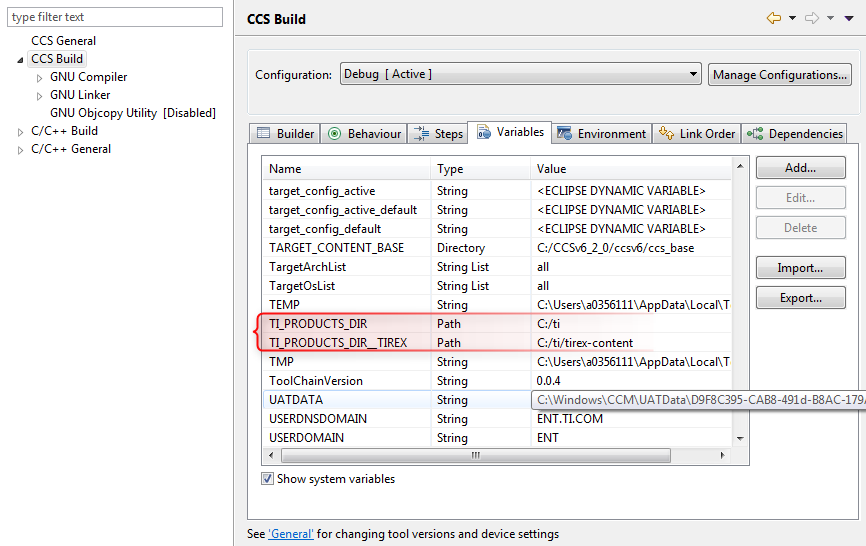Click the Variables tab icon
The image size is (866, 546).
484,132
